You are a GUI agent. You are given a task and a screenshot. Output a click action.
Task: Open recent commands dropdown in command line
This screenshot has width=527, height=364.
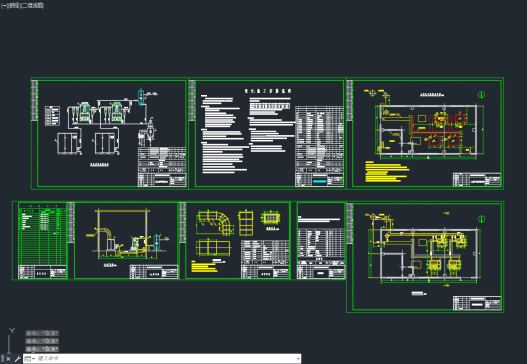pyautogui.click(x=30, y=359)
